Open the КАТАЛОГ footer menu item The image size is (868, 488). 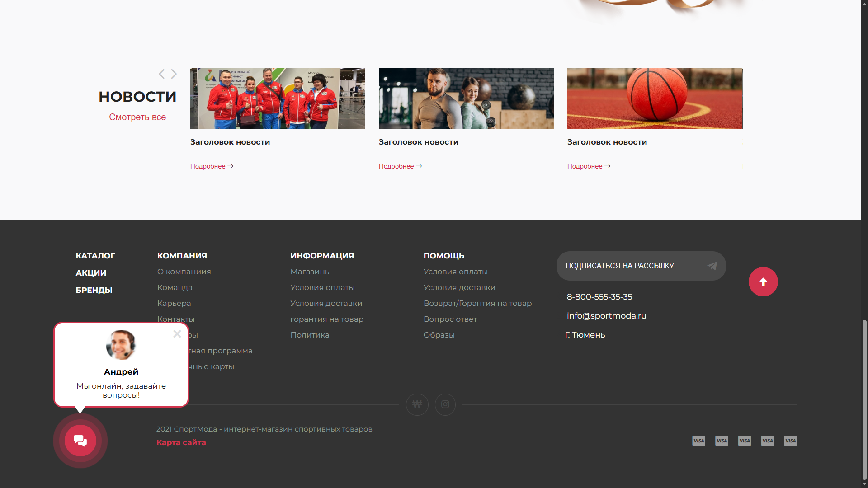[95, 256]
